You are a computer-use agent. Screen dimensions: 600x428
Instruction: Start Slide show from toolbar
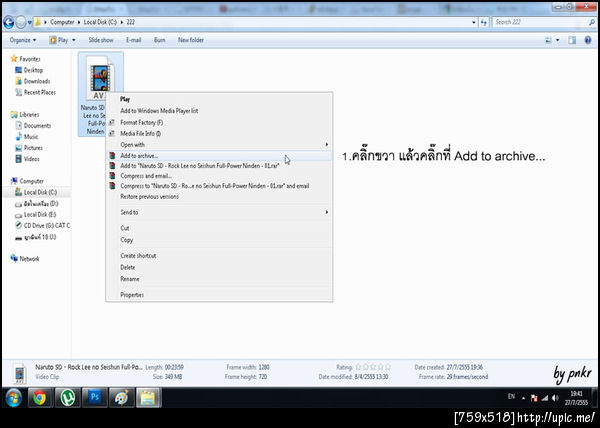click(x=101, y=40)
